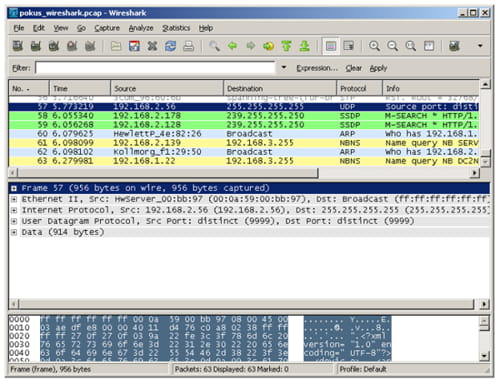Image resolution: width=500 pixels, height=384 pixels.
Task: Click the Filter label button
Action: tap(21, 68)
